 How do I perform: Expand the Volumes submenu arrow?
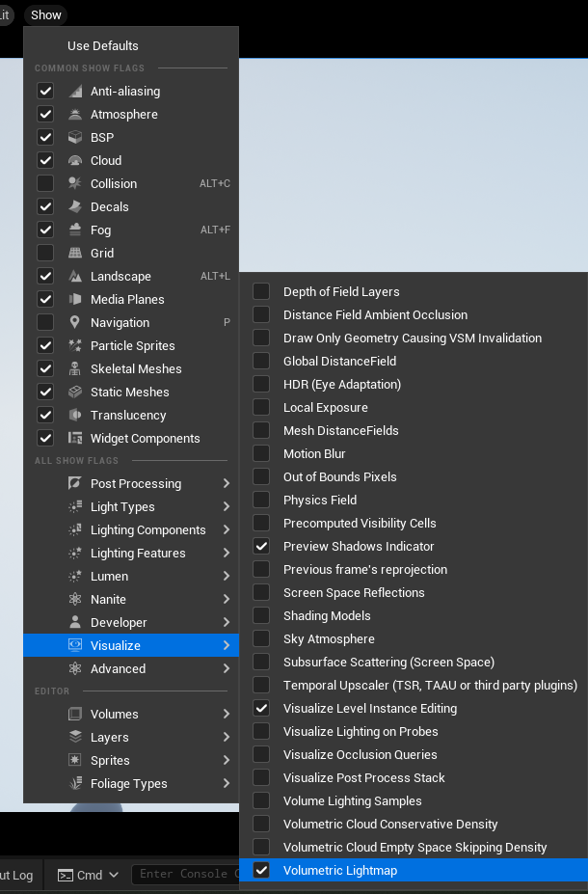coord(227,715)
